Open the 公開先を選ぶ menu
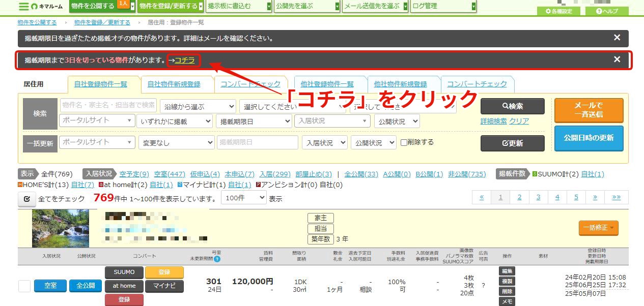Viewport: 644px width, 306px height. [307, 7]
